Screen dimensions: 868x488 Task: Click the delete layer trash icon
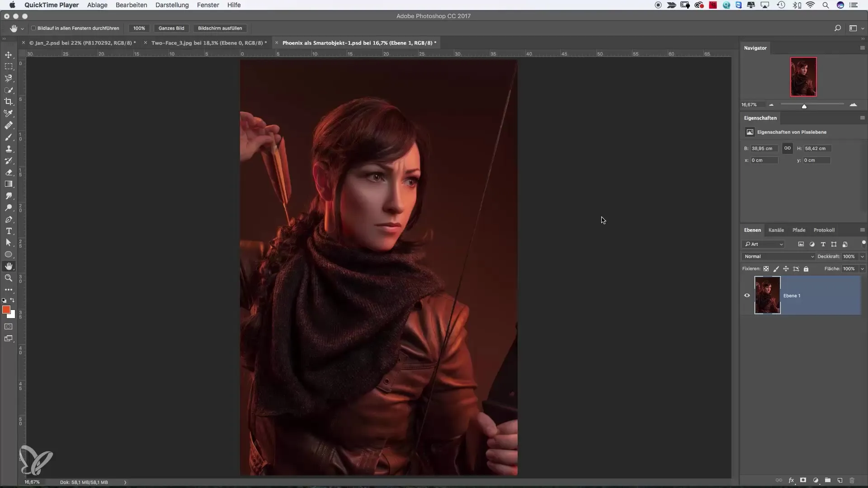[x=852, y=480]
